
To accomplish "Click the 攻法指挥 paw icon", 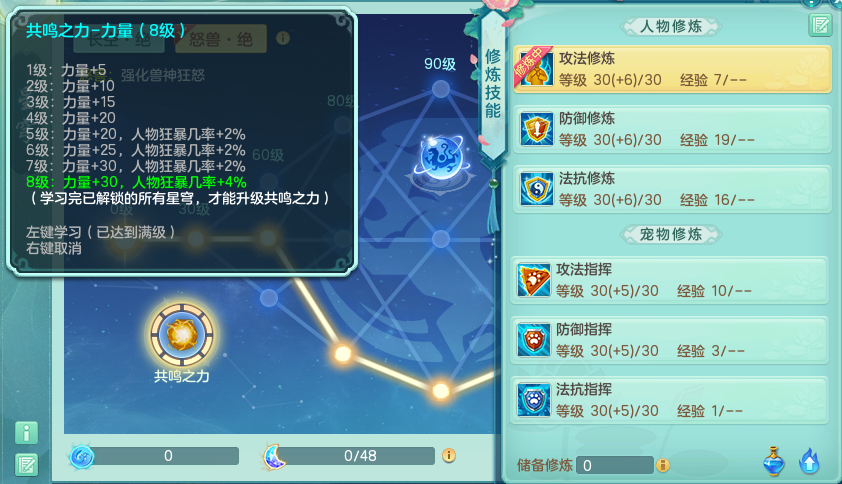I will click(x=533, y=280).
